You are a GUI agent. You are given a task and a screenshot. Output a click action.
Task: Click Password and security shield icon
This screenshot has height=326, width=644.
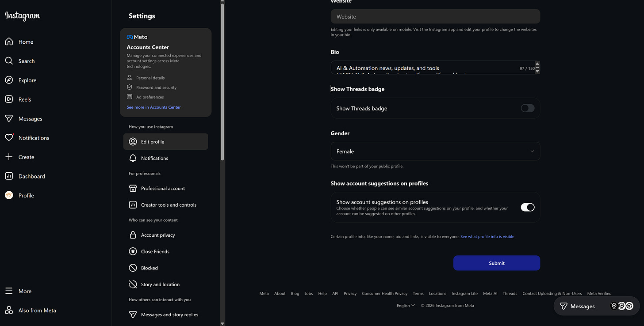130,87
